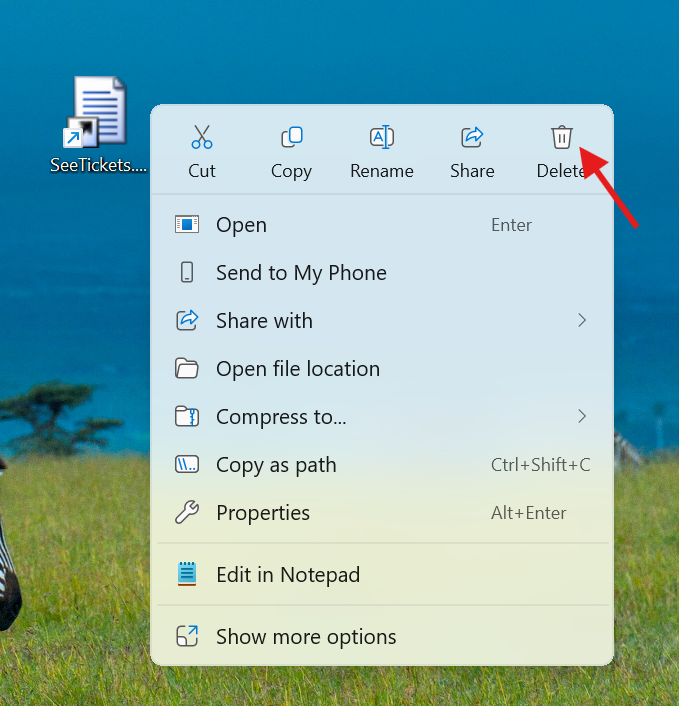Click the Cut text label

[202, 171]
